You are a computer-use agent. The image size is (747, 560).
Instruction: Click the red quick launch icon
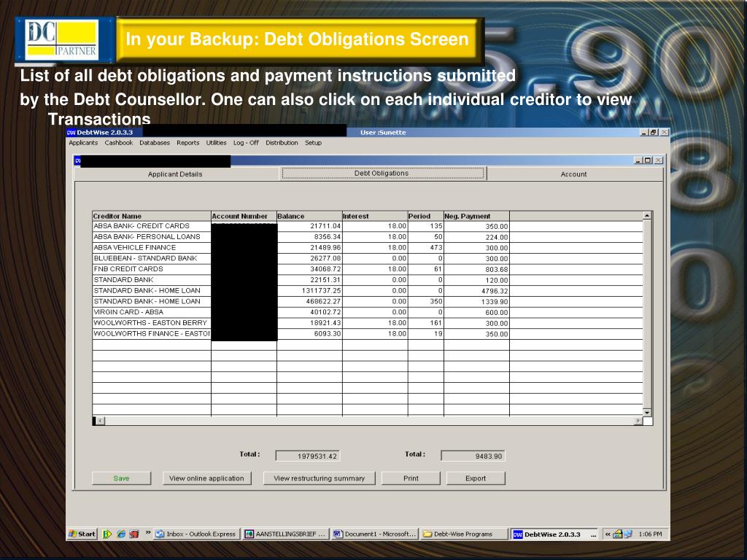tap(134, 534)
